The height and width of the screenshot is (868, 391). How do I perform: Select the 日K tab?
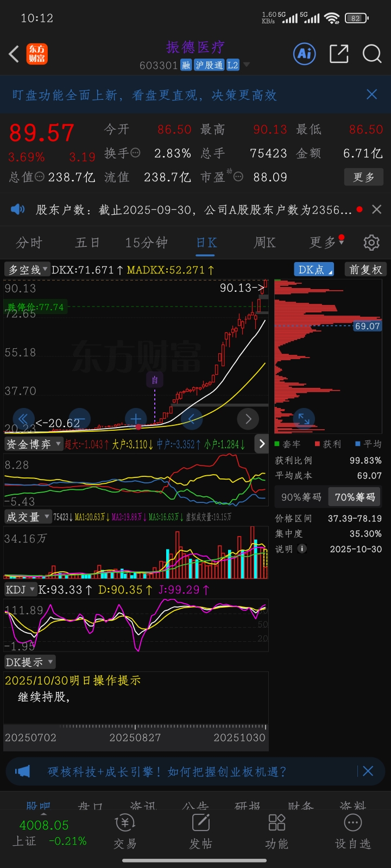click(207, 242)
